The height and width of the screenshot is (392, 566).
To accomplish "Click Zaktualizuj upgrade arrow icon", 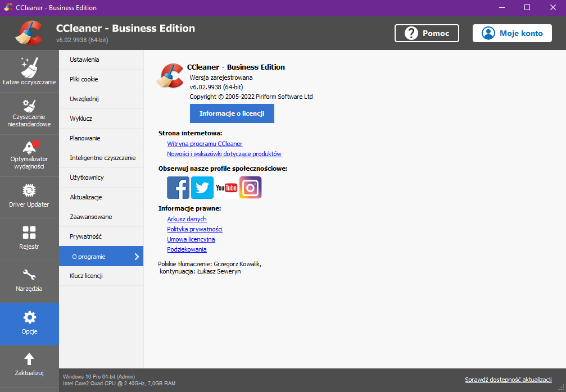I will point(29,359).
